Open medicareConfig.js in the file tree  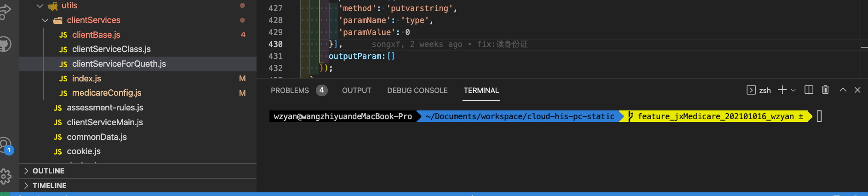click(x=107, y=93)
